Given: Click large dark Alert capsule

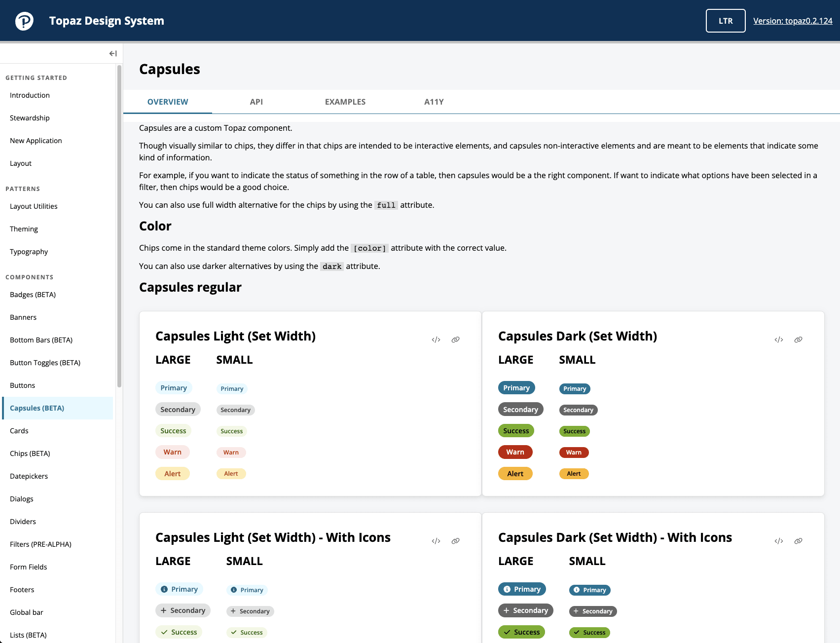Looking at the screenshot, I should pos(515,474).
